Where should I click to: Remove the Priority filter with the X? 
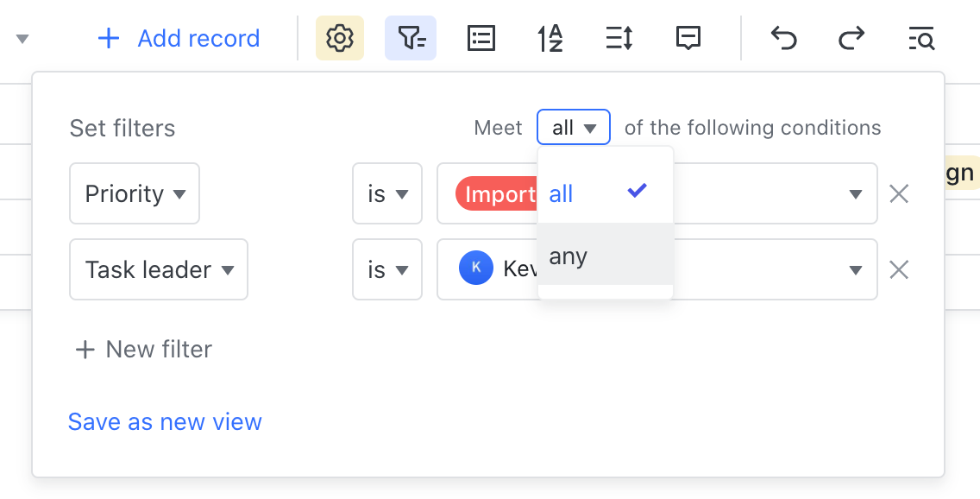[x=899, y=193]
